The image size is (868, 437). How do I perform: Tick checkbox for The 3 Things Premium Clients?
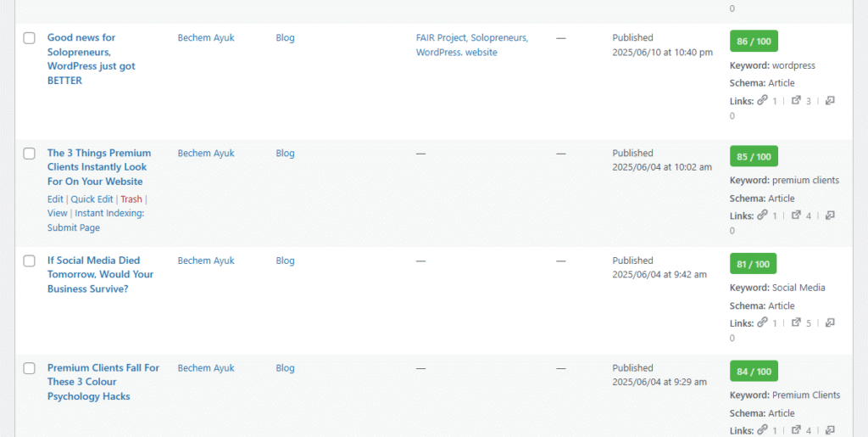30,154
